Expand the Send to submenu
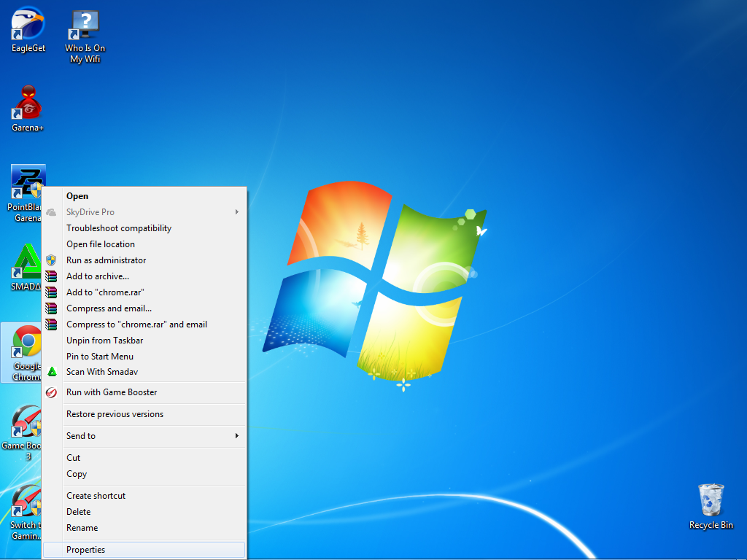 (x=144, y=436)
